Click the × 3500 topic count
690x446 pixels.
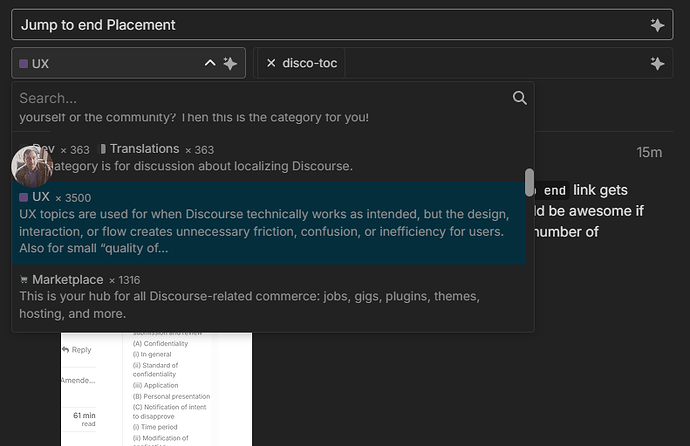pyautogui.click(x=73, y=198)
